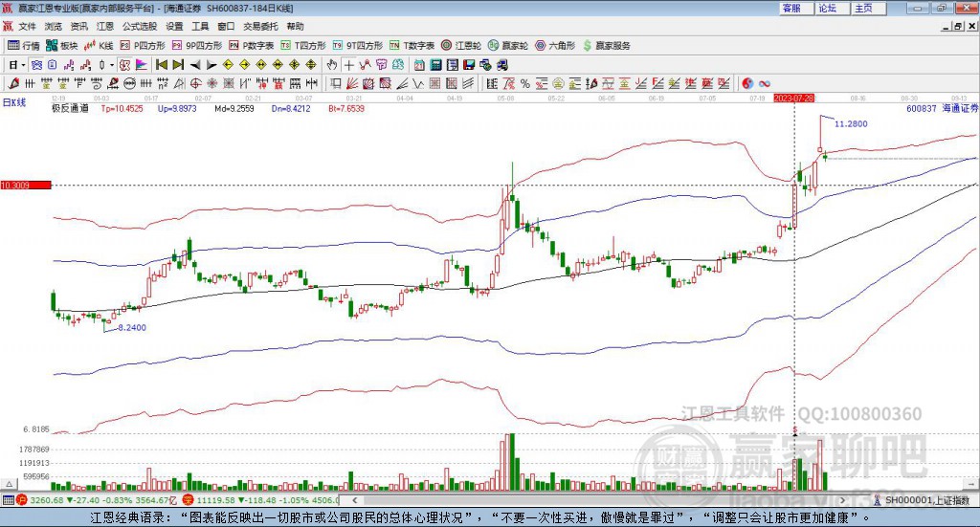Open the 江恩轮 Gann wheel
The width and height of the screenshot is (980, 527).
coord(461,46)
